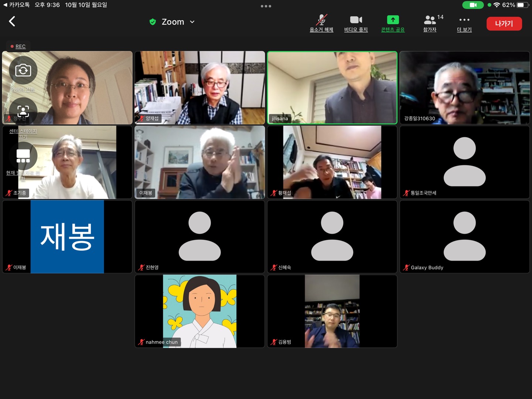This screenshot has width=532, height=399.
Task: Select nahmee chun illustrated avatar tile
Action: [200, 311]
